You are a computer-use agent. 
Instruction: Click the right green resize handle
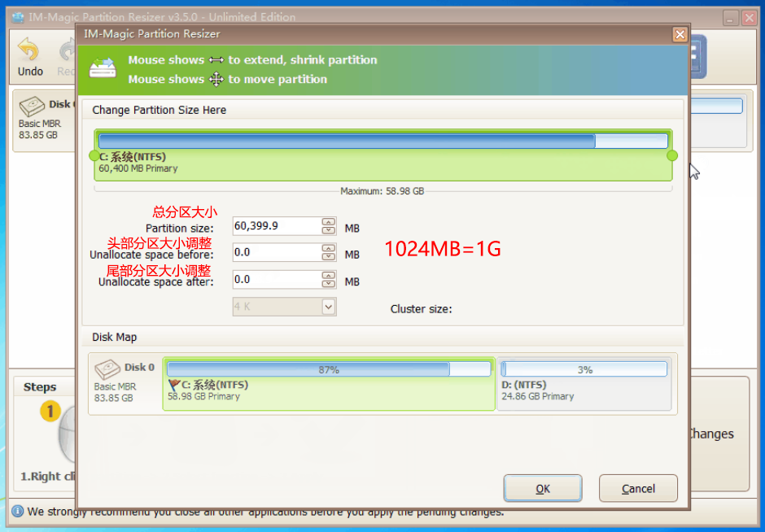click(x=672, y=155)
